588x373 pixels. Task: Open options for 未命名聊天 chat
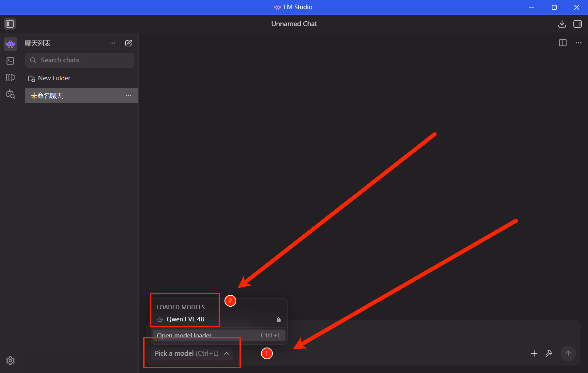point(129,96)
